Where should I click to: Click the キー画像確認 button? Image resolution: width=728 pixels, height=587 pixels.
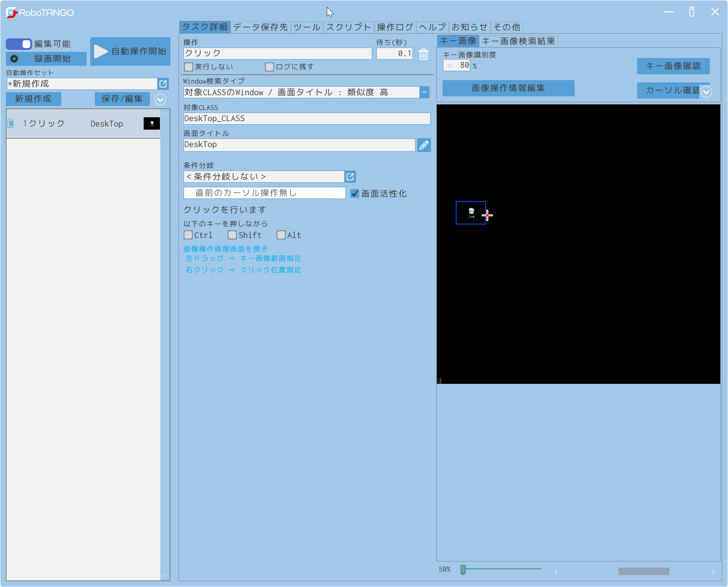[x=673, y=66]
